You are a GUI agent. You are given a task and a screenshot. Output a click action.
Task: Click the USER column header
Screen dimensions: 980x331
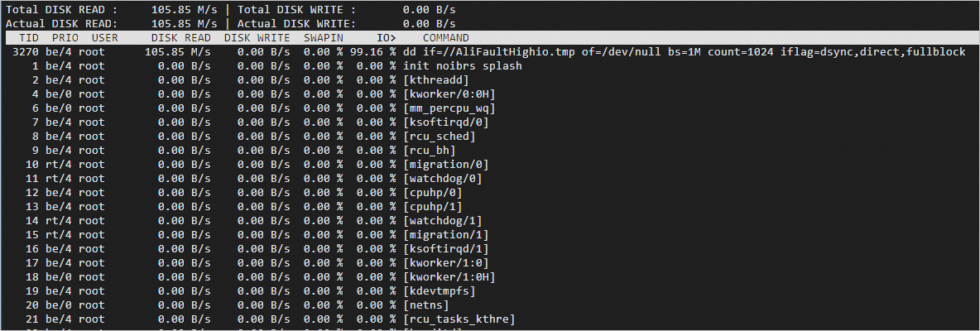(x=104, y=38)
